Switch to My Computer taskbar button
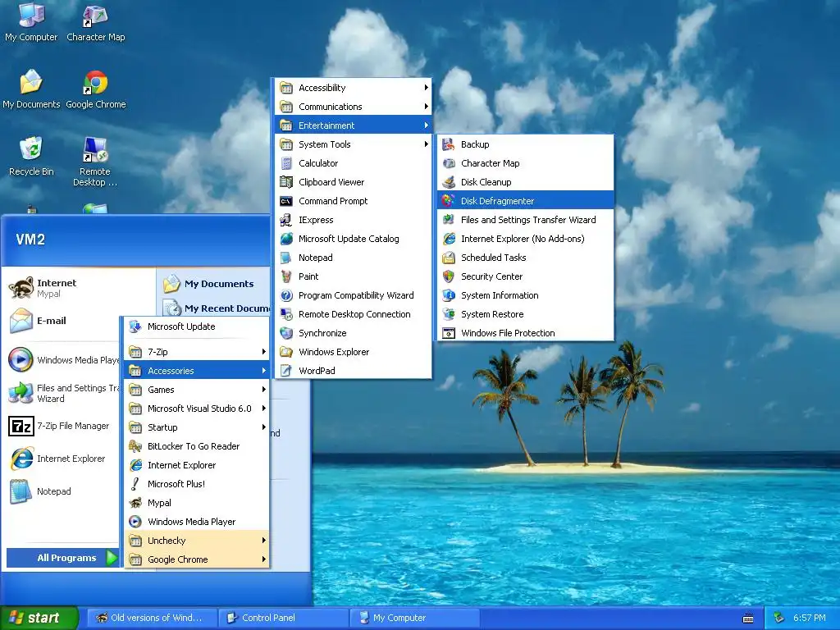The height and width of the screenshot is (630, 840). [x=414, y=618]
